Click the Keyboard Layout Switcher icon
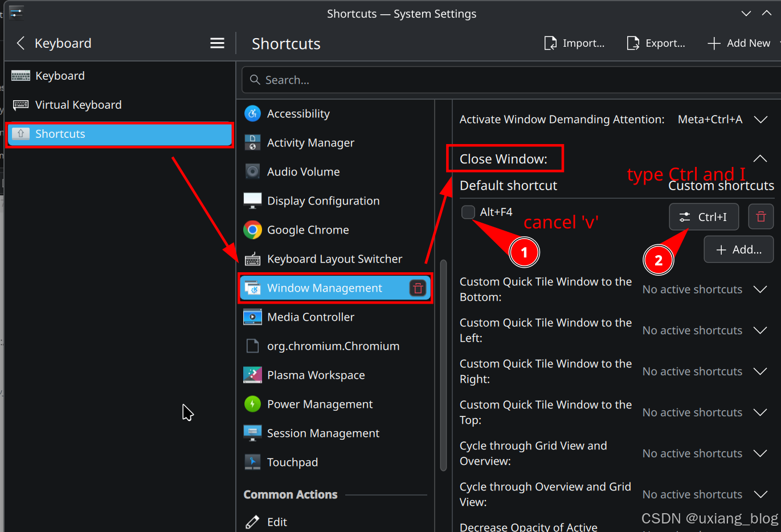Screen dimensions: 781x532 252,259
